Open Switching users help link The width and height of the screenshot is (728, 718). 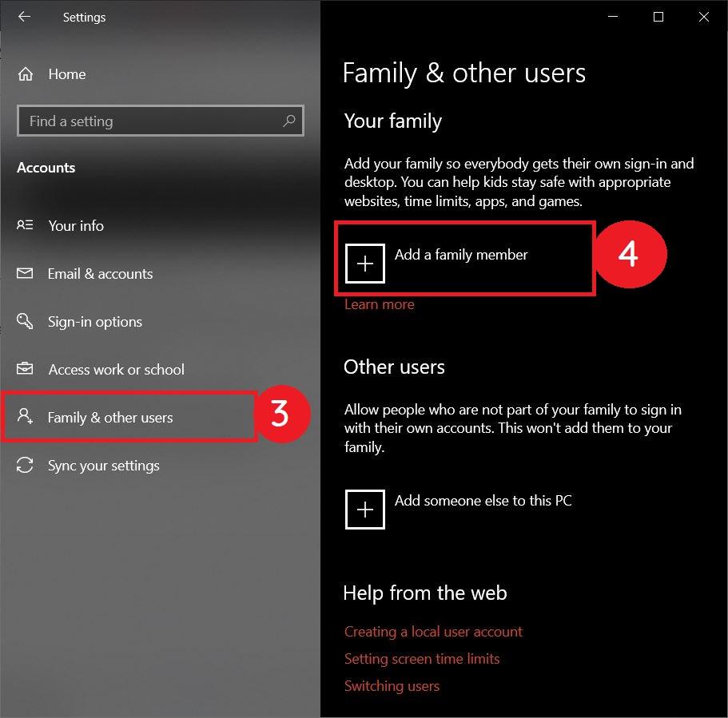[x=392, y=686]
